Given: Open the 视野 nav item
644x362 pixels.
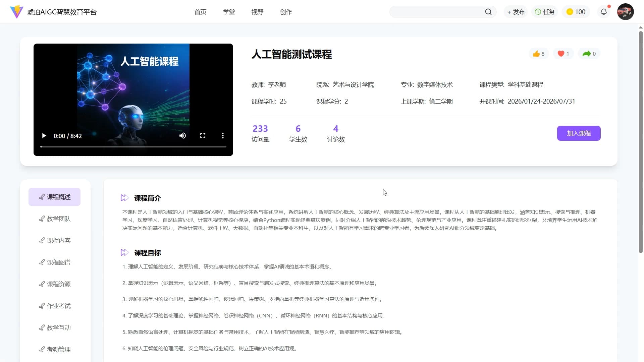Looking at the screenshot, I should [x=257, y=12].
